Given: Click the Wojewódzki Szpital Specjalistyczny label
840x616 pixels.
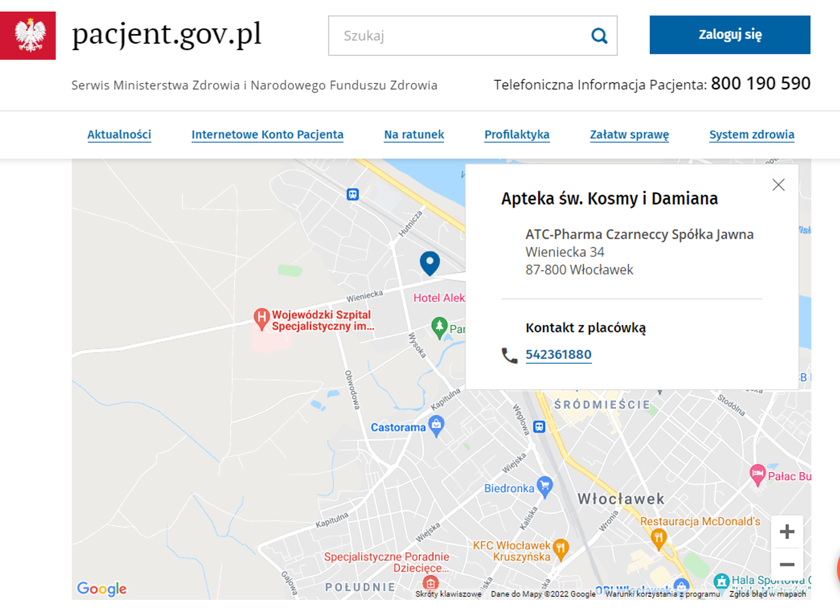Looking at the screenshot, I should coord(323,321).
